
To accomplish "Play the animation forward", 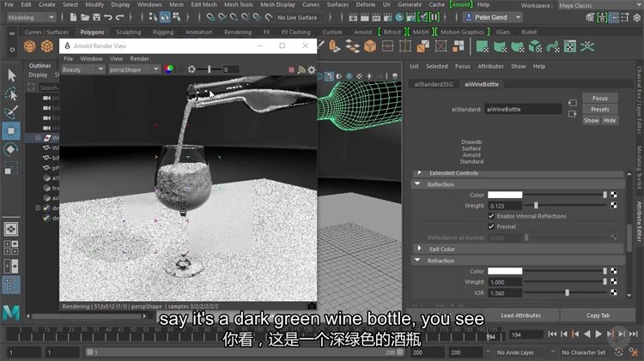I will pyautogui.click(x=598, y=334).
